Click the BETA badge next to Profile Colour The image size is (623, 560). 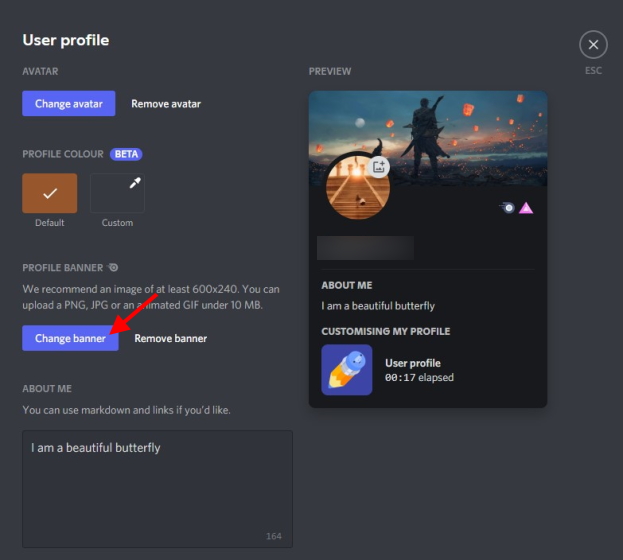(126, 154)
